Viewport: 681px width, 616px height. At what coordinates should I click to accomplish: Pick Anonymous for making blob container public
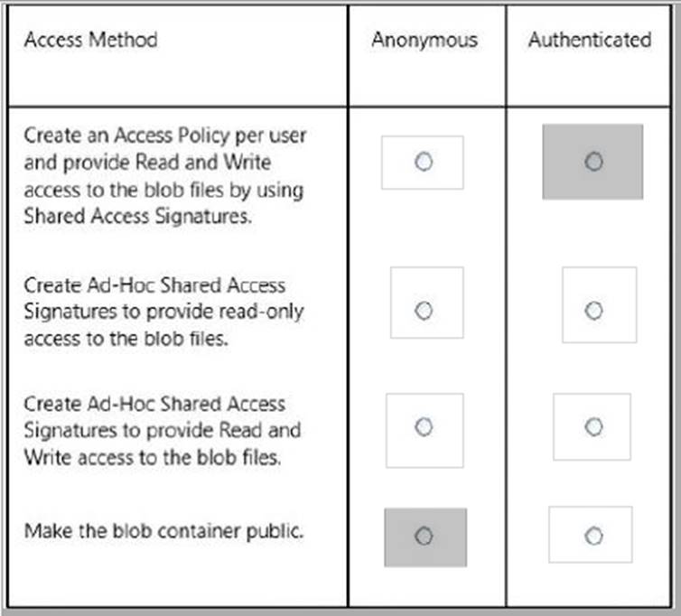tap(424, 537)
